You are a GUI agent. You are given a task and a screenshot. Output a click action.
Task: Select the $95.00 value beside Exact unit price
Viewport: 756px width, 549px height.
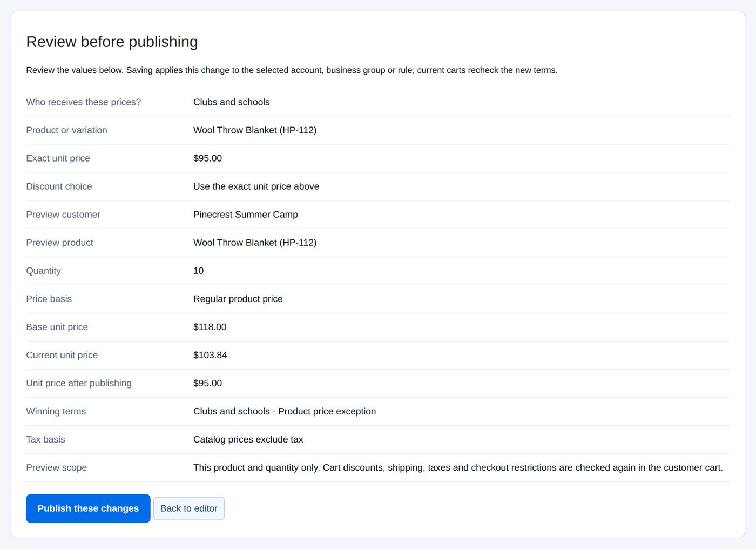pyautogui.click(x=208, y=158)
